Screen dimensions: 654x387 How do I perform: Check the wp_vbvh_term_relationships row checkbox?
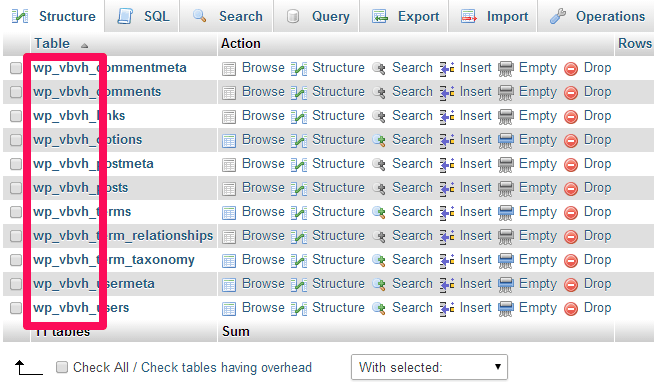tap(16, 236)
